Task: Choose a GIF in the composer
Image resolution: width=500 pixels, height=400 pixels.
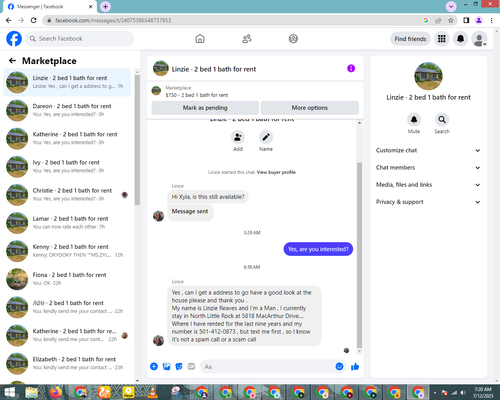Action: pos(191,367)
